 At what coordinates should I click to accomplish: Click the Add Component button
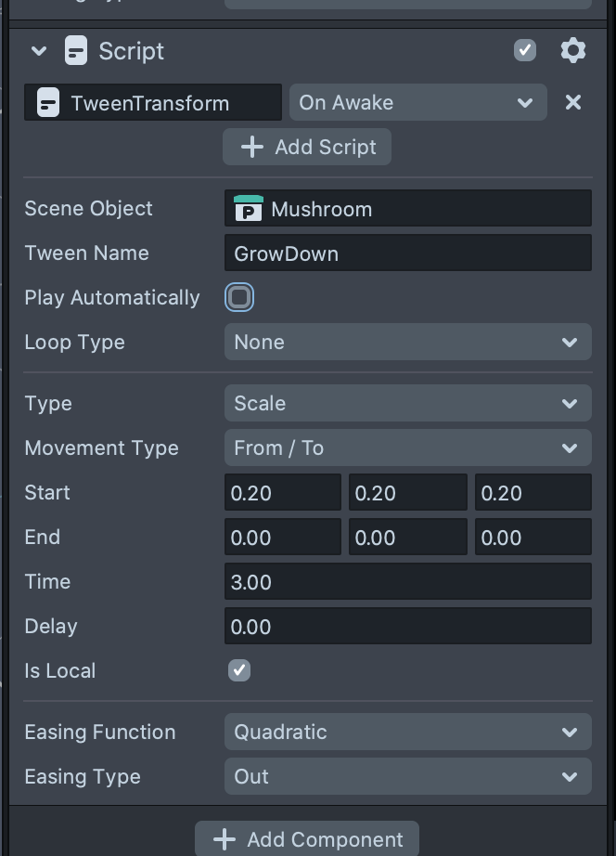(307, 839)
